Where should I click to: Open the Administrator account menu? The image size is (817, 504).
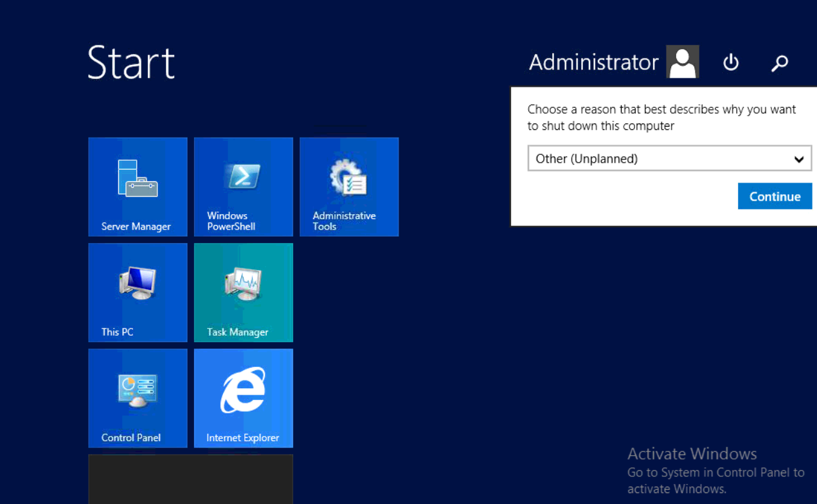(x=614, y=62)
